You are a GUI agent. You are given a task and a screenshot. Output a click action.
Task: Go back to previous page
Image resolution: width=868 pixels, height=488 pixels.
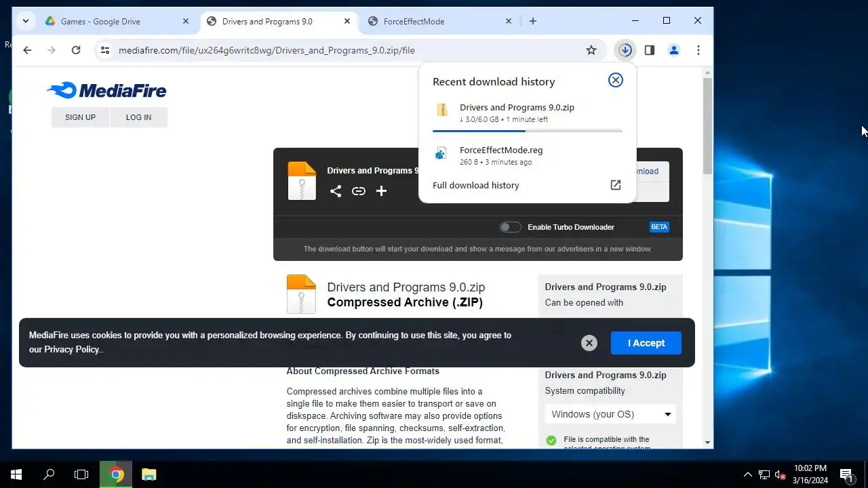click(x=27, y=50)
